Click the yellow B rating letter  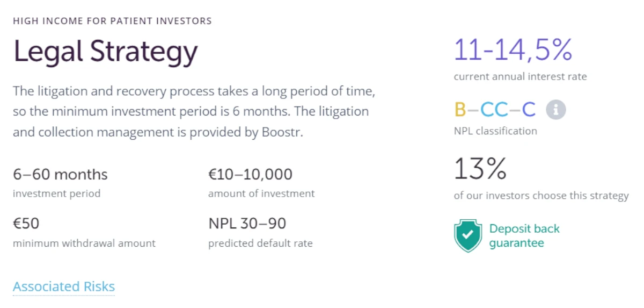point(460,110)
